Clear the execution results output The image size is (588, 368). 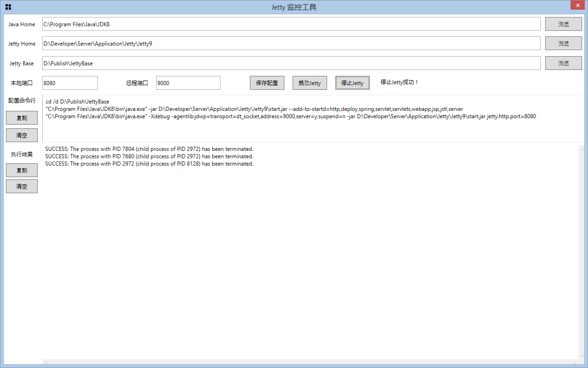tap(22, 186)
